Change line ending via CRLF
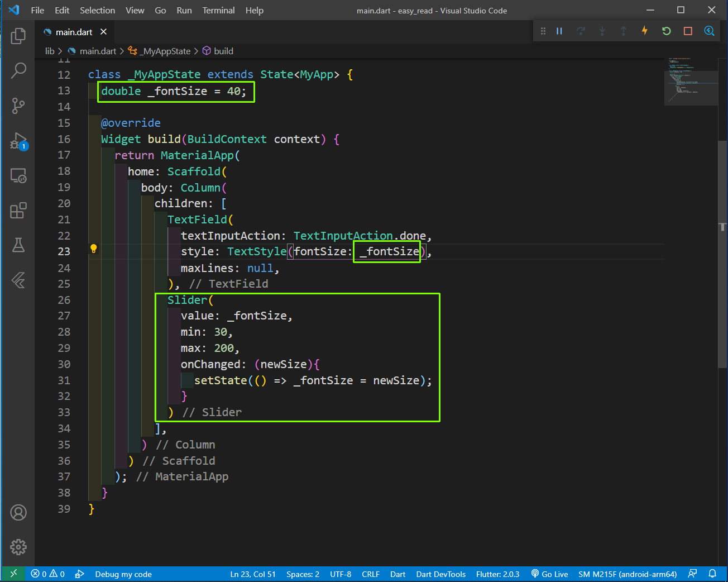Viewport: 728px width, 582px height. (371, 574)
